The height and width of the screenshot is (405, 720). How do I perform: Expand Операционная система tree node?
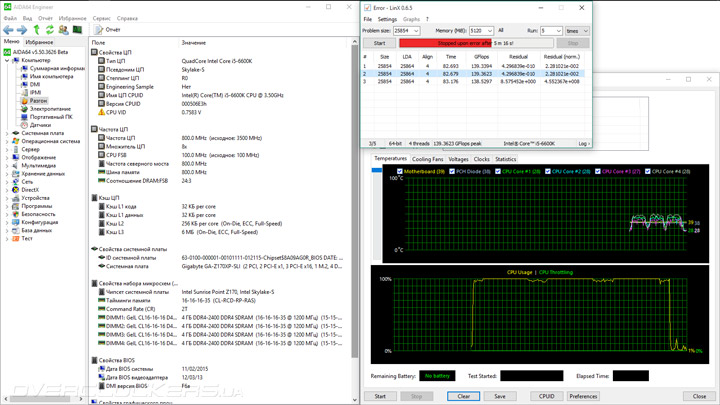click(7, 141)
